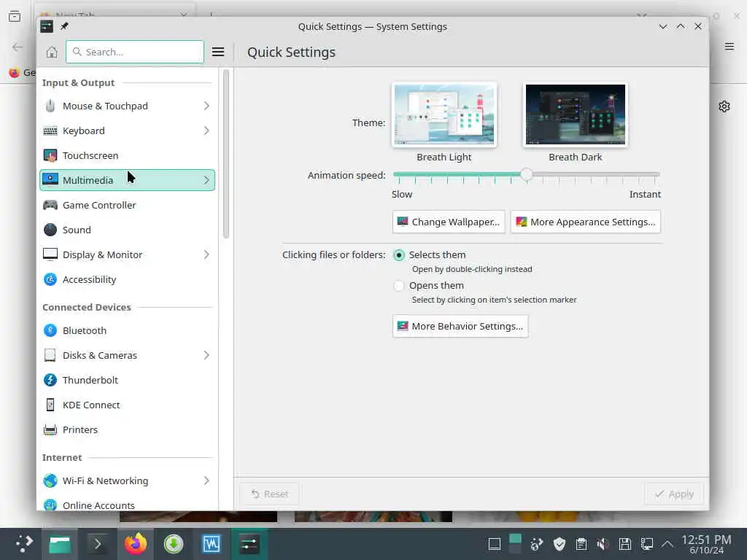Image resolution: width=747 pixels, height=560 pixels.
Task: Expand Disks & Cameras submenu arrow
Action: (206, 355)
